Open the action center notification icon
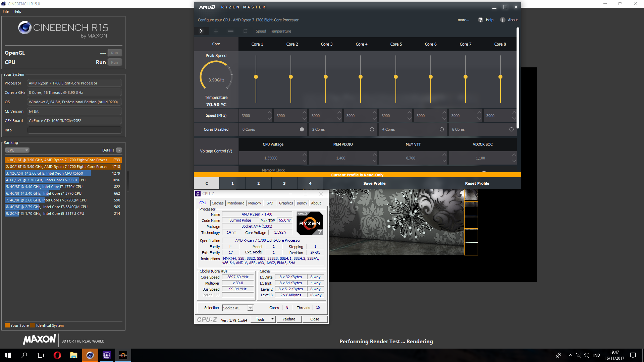This screenshot has height=362, width=644. (633, 355)
